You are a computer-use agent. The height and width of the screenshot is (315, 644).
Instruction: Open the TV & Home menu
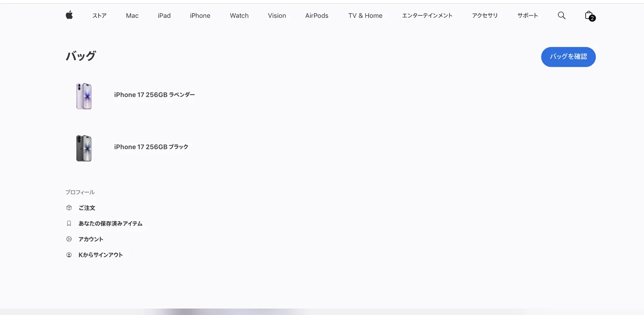[x=365, y=16]
